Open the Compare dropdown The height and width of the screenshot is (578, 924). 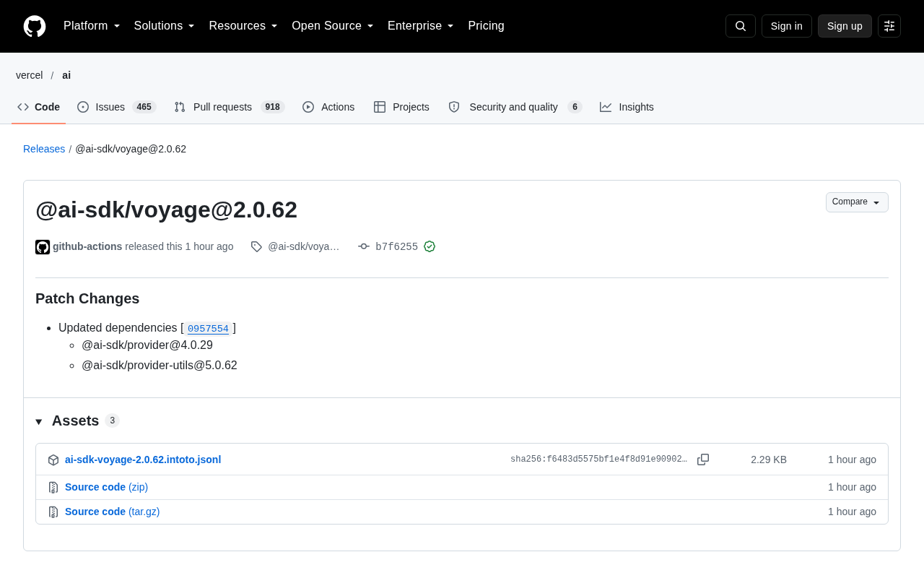point(857,202)
